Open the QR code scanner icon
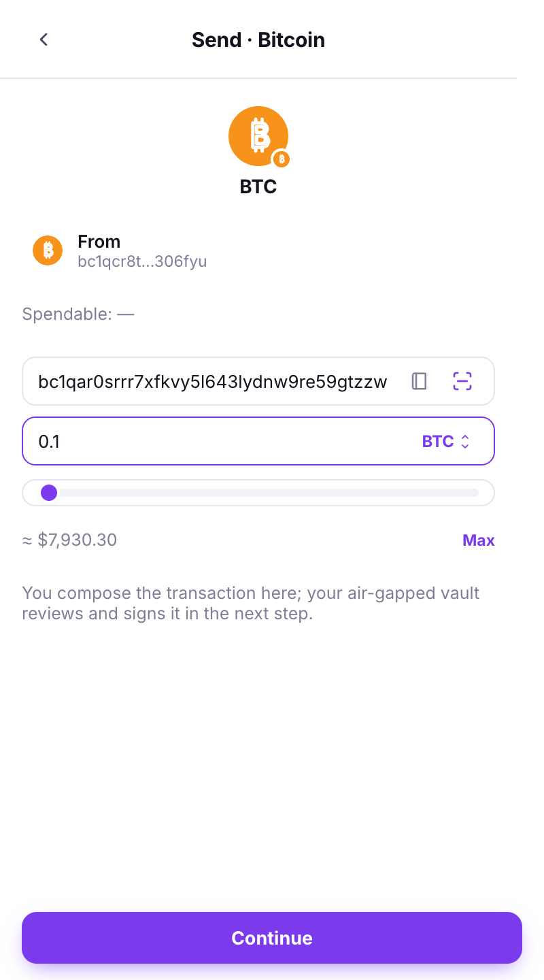The width and height of the screenshot is (544, 980). click(462, 381)
